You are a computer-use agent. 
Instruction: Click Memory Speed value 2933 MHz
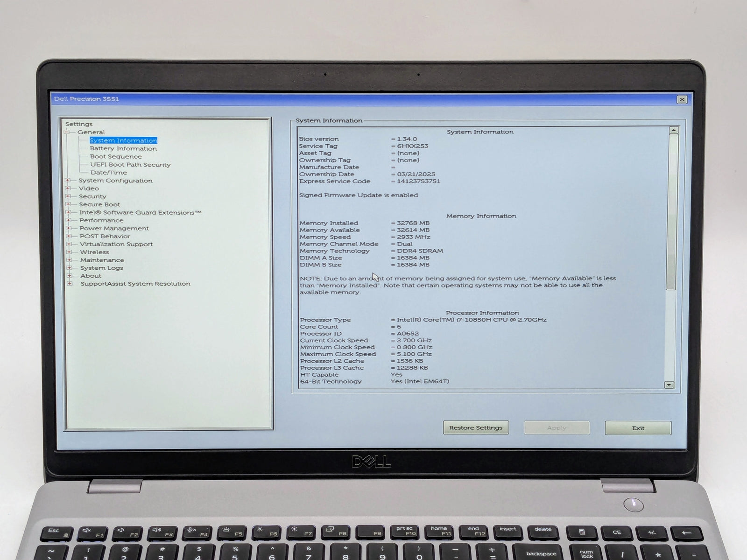click(413, 237)
